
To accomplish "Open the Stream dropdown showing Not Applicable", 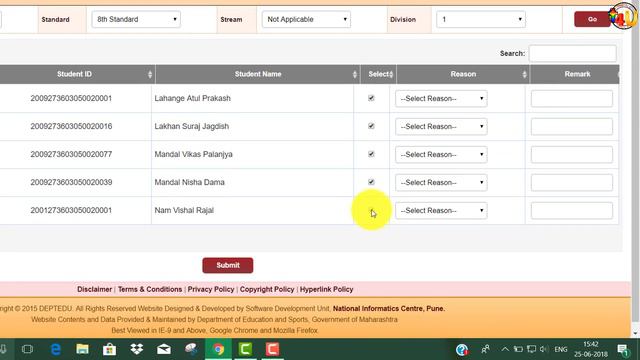I will pos(306,20).
